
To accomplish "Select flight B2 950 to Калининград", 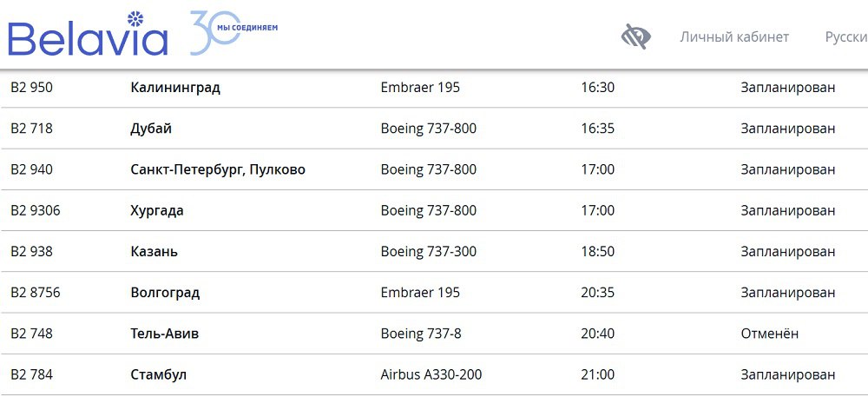I will click(x=174, y=88).
